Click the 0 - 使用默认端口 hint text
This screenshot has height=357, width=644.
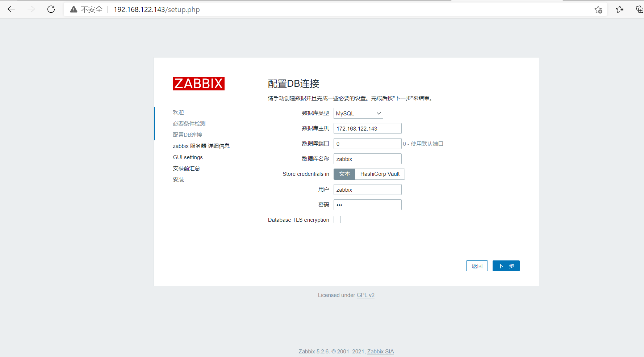click(423, 144)
